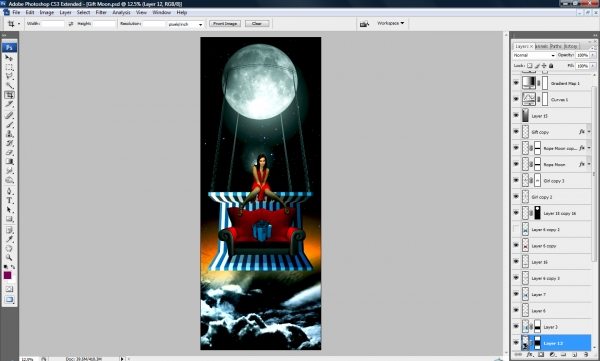
Task: Open the File menu
Action: (x=16, y=13)
